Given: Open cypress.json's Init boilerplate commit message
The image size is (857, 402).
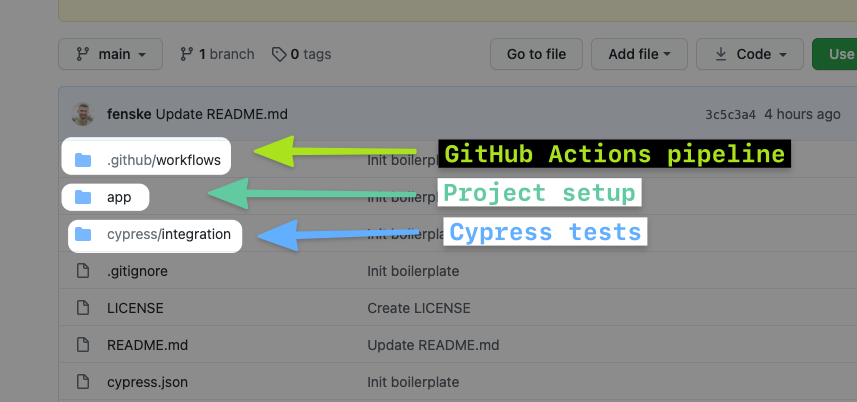Looking at the screenshot, I should pyautogui.click(x=413, y=382).
